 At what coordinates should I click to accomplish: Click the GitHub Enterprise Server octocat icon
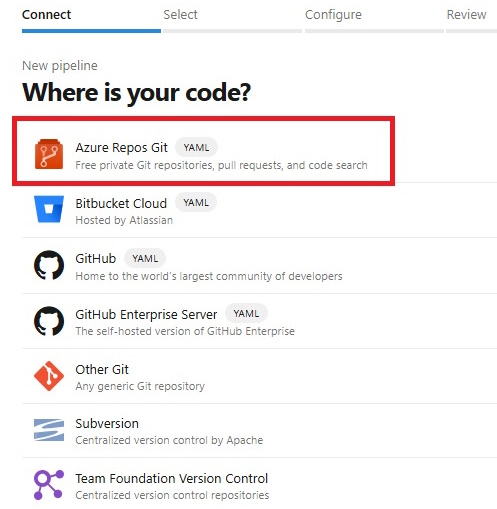(x=49, y=321)
